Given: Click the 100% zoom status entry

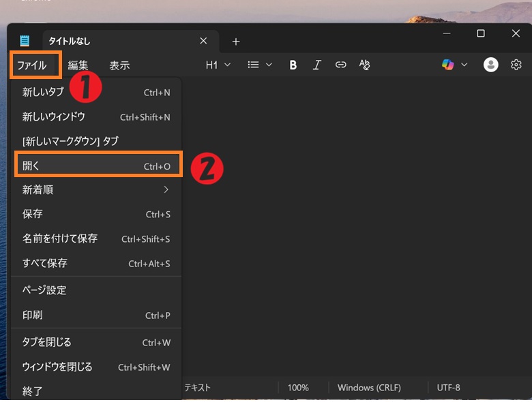Looking at the screenshot, I should coord(298,388).
